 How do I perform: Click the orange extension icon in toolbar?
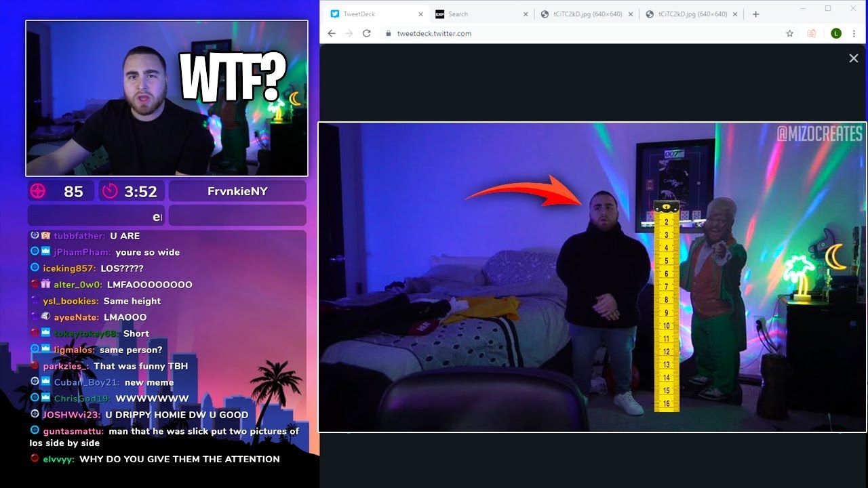812,33
